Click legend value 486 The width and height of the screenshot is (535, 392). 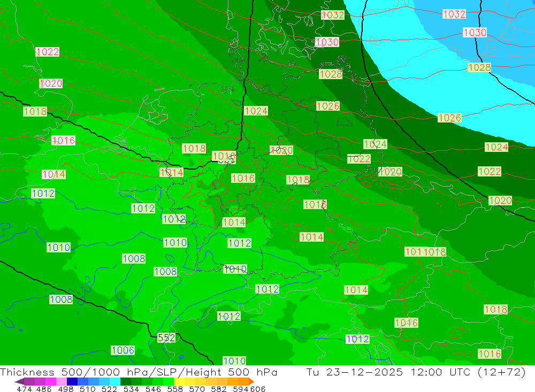pos(44,389)
